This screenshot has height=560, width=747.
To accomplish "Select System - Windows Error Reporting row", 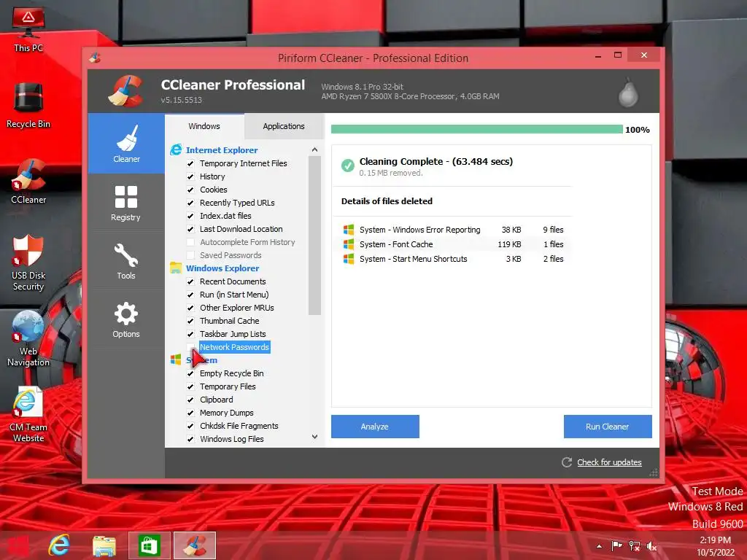I will pyautogui.click(x=453, y=230).
